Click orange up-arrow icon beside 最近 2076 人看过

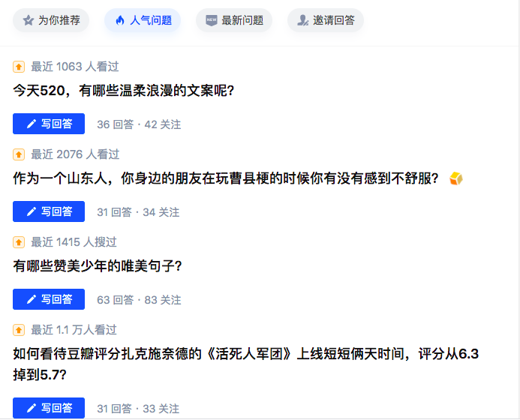(x=19, y=154)
